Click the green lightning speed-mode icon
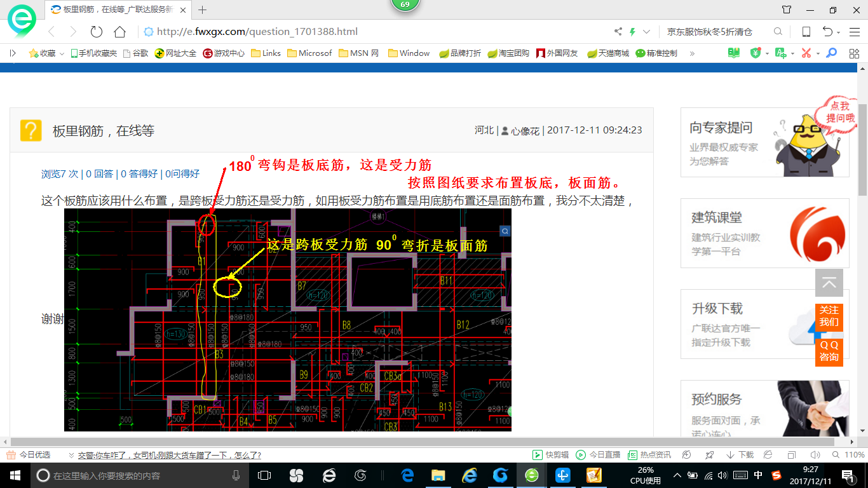 pos(632,32)
